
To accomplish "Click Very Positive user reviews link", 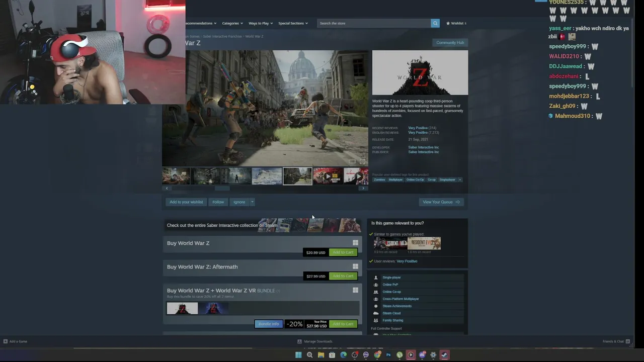I will coord(407,261).
